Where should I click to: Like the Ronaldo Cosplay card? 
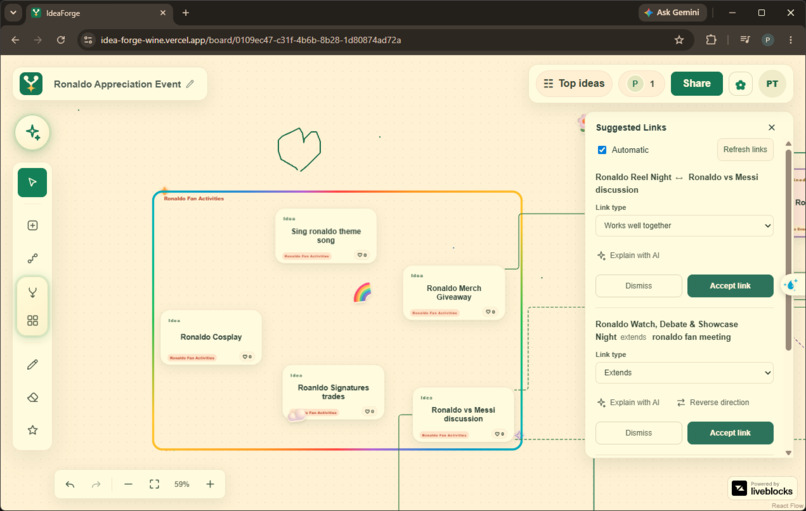pos(247,357)
